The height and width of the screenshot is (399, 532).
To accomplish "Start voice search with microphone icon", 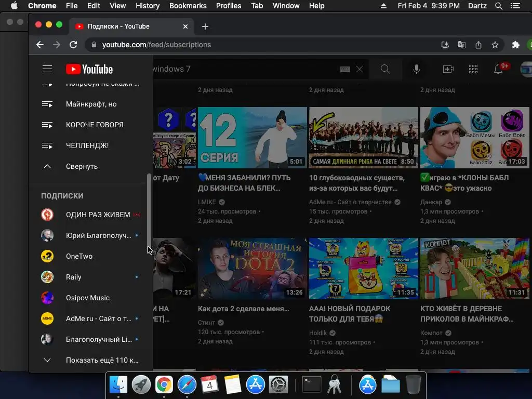I will pyautogui.click(x=417, y=69).
